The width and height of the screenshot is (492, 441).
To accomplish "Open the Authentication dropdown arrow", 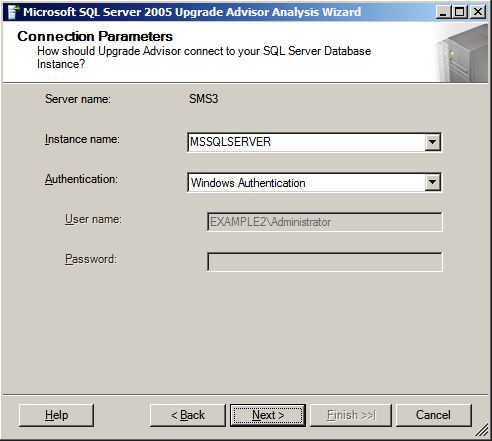I will (432, 182).
